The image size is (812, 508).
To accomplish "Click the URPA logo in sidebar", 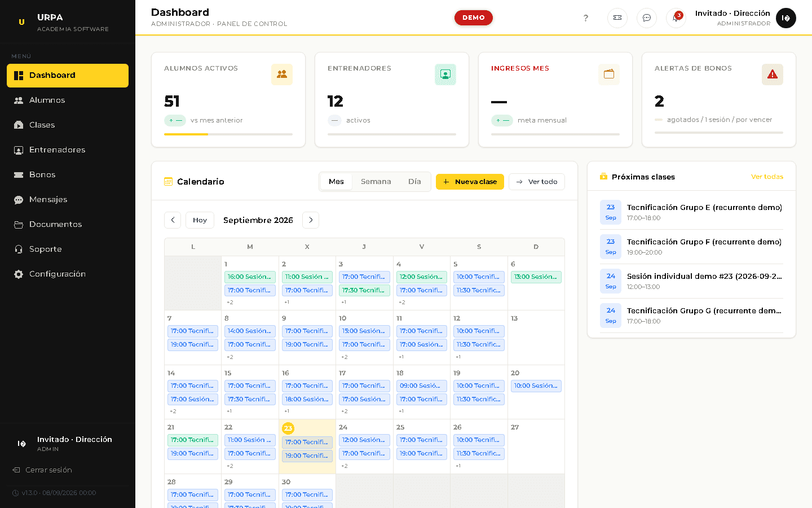I will (x=21, y=22).
